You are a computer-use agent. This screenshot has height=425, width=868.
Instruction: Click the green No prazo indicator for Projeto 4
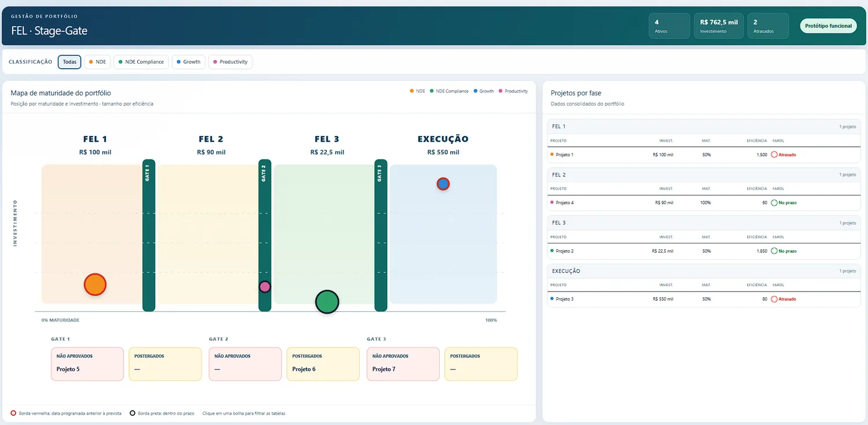(784, 203)
